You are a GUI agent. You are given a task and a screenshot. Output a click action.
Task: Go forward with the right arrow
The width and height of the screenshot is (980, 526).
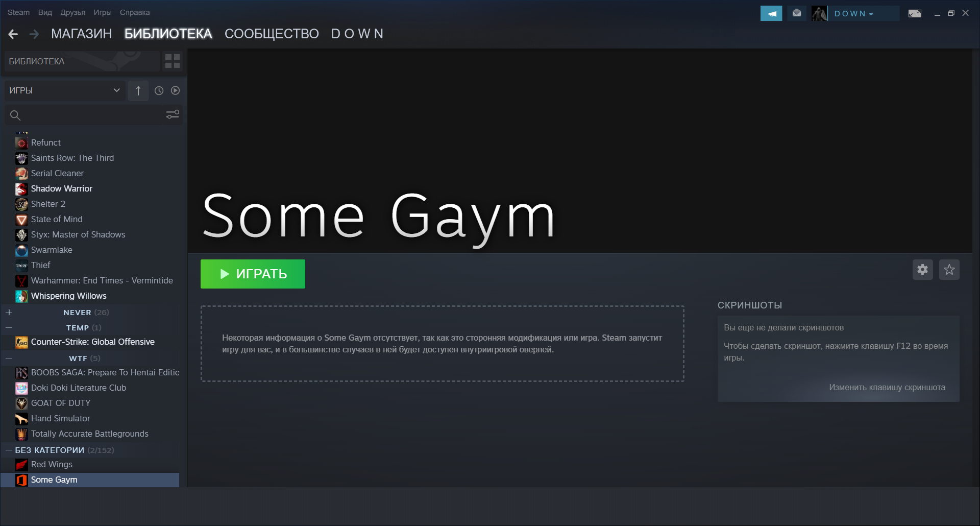pyautogui.click(x=34, y=34)
